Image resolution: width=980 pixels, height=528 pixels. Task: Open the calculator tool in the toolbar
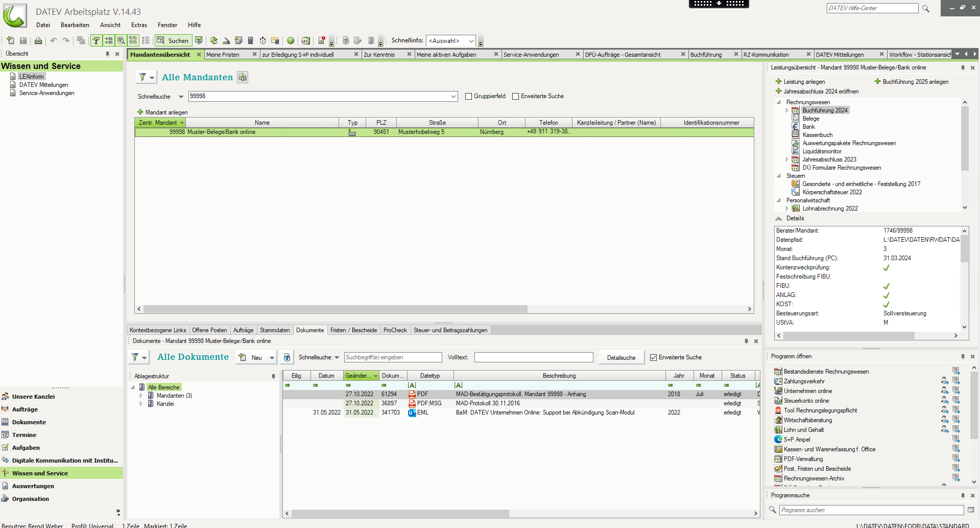point(250,40)
